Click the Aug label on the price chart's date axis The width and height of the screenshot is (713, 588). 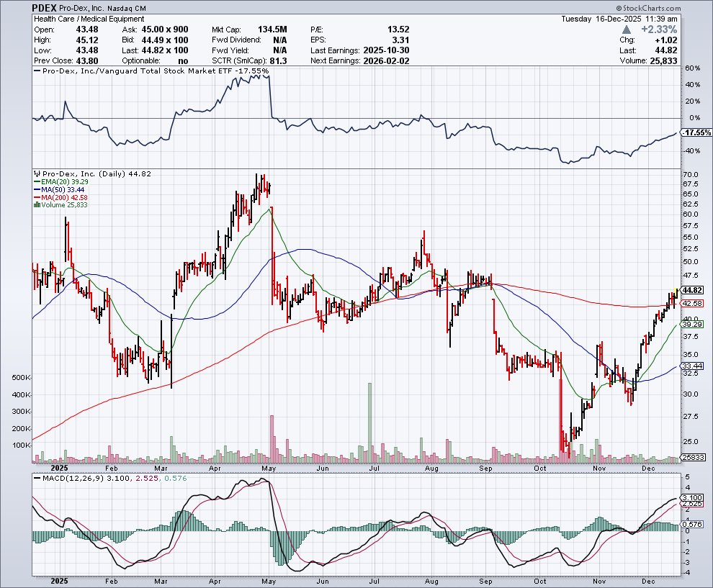(x=431, y=468)
